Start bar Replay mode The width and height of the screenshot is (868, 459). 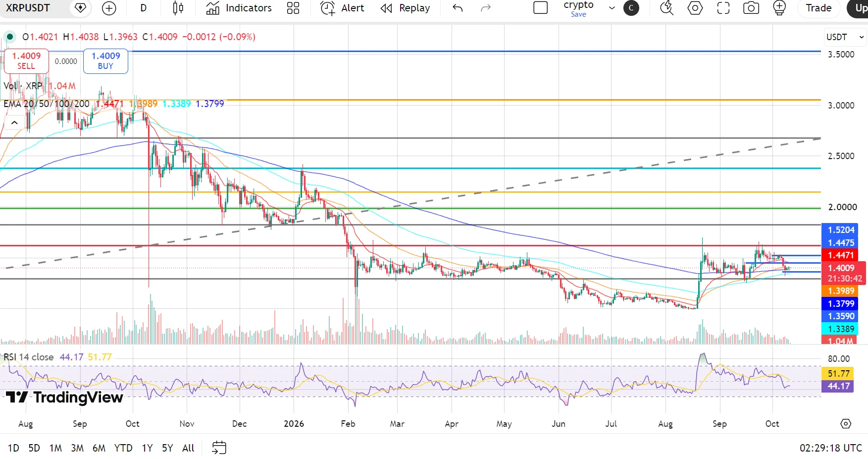pos(405,8)
